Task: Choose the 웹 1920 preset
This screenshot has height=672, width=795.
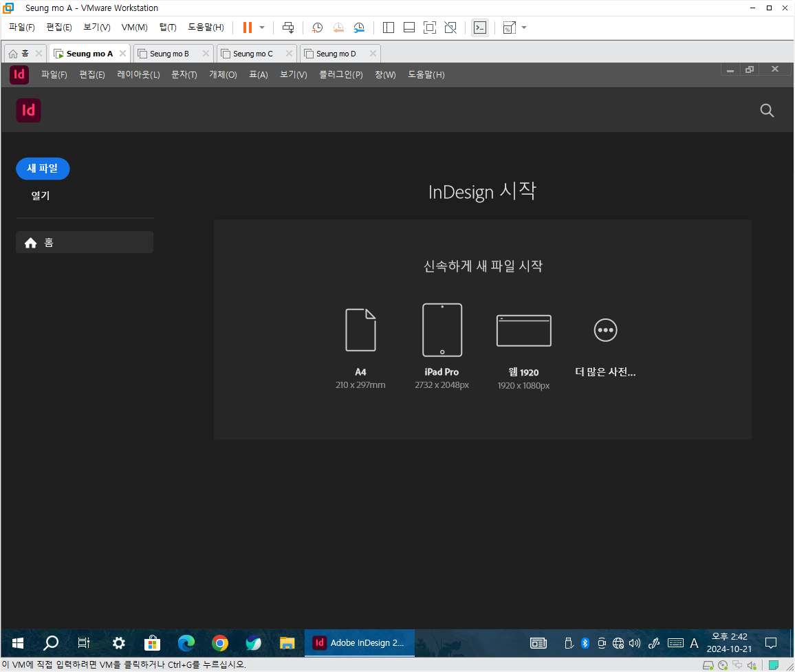Action: [x=524, y=352]
